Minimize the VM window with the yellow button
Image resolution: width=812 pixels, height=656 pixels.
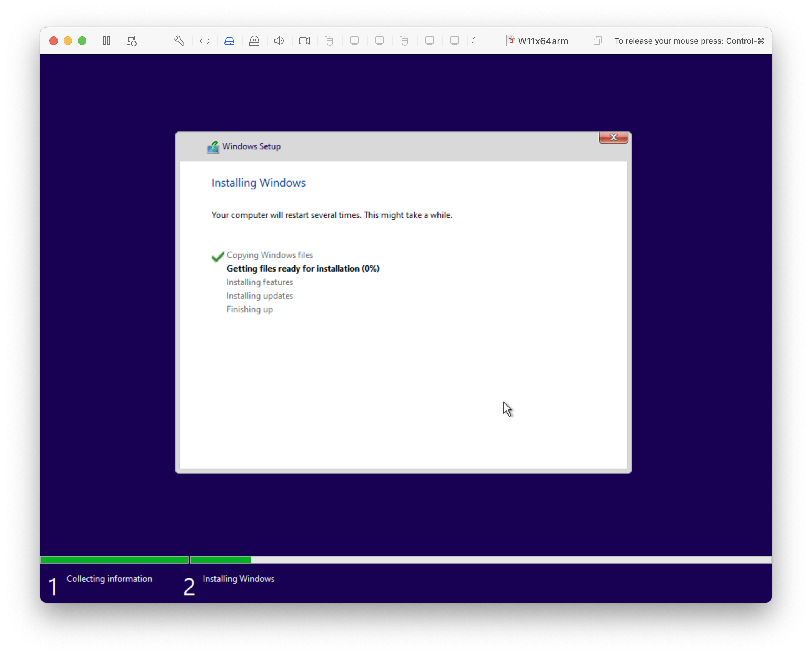tap(68, 40)
